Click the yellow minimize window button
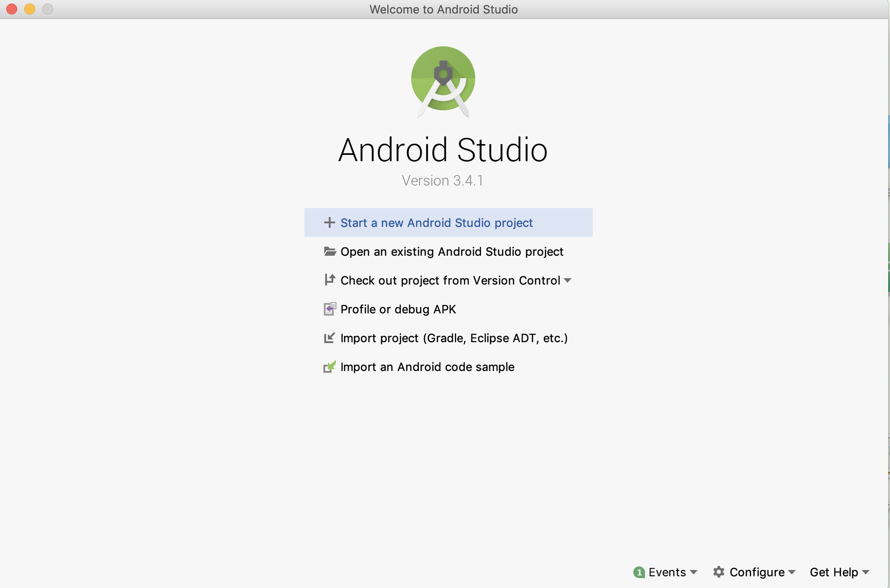Screen dimensions: 890x588 coord(30,9)
